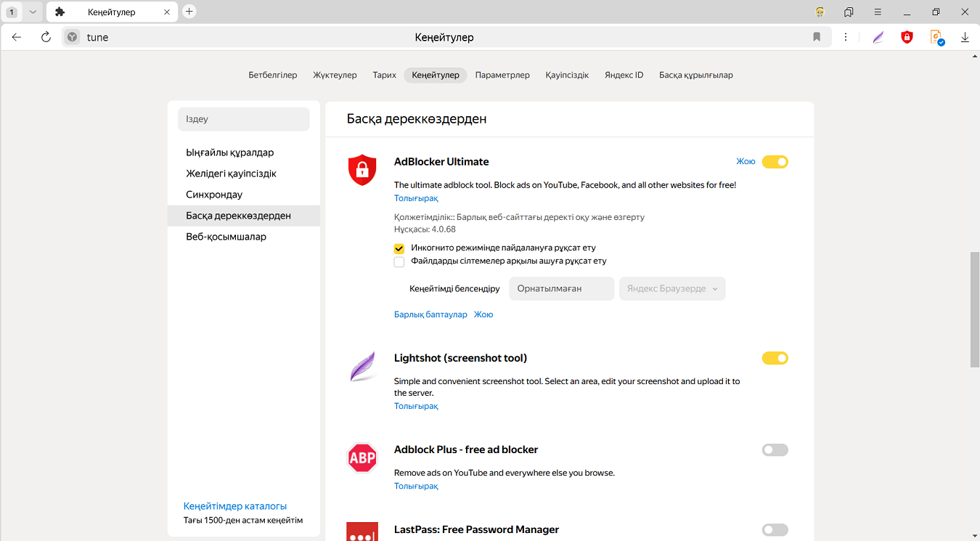The image size is (980, 541).
Task: Open AdBlocker Ultimate shield toolbar icon
Action: click(x=907, y=37)
